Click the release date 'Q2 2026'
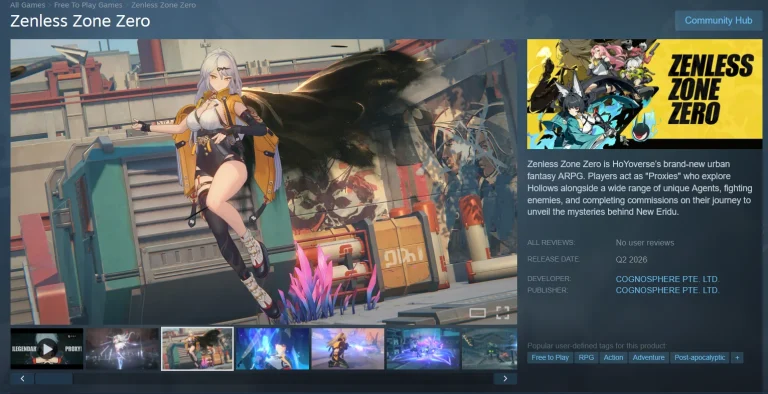The width and height of the screenshot is (768, 394). [x=631, y=259]
